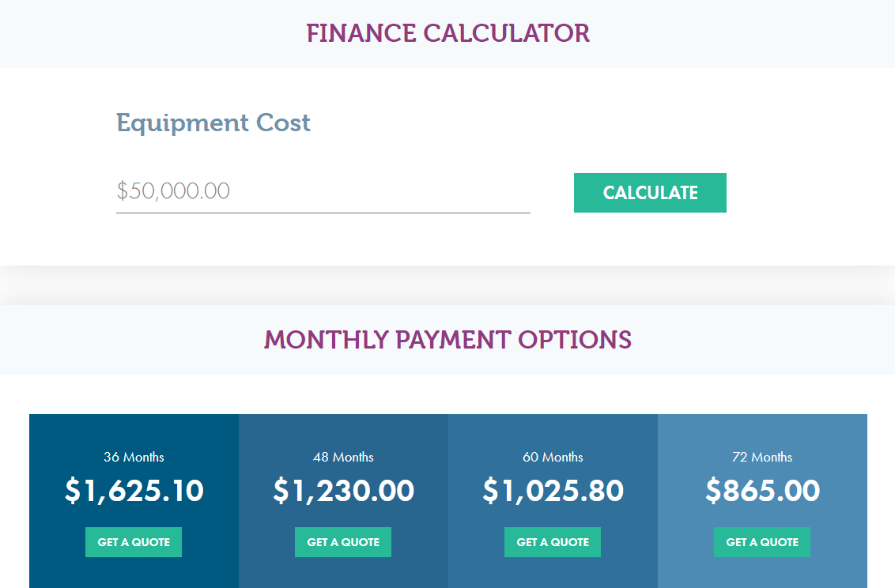Click the $1,230.00 payment amount

[342, 490]
